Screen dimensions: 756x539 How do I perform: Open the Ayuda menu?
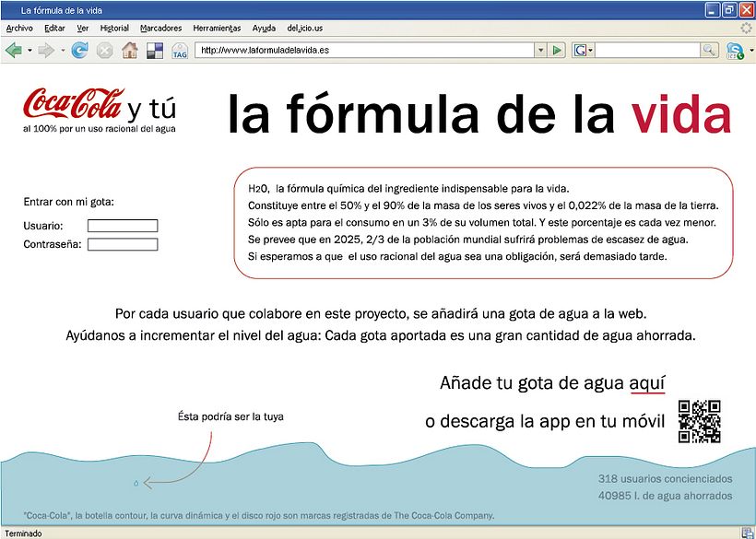coord(264,28)
